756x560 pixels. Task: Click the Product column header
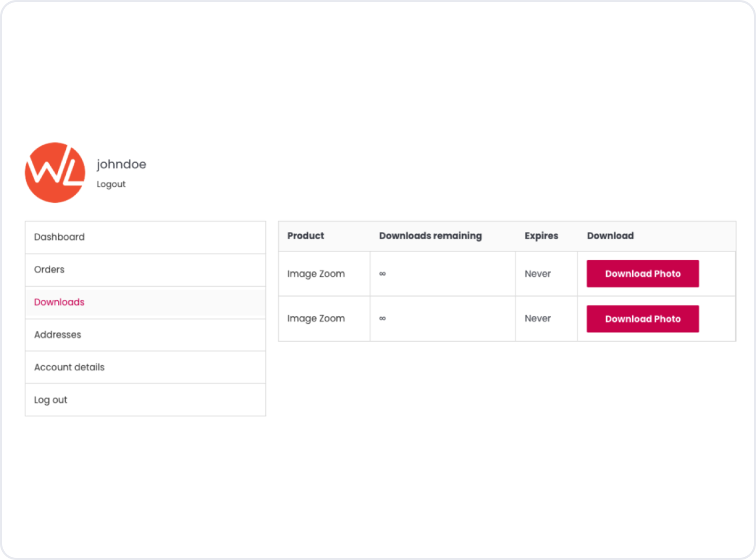306,236
